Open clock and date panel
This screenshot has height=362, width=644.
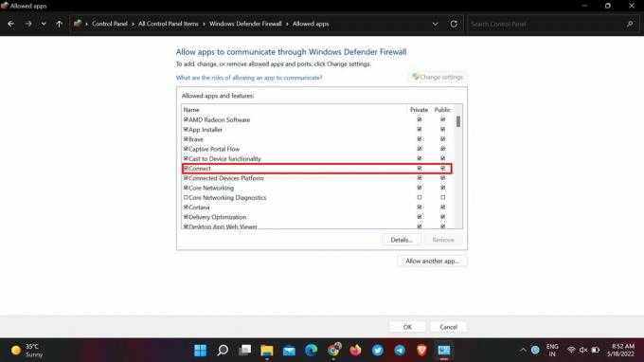[622, 350]
